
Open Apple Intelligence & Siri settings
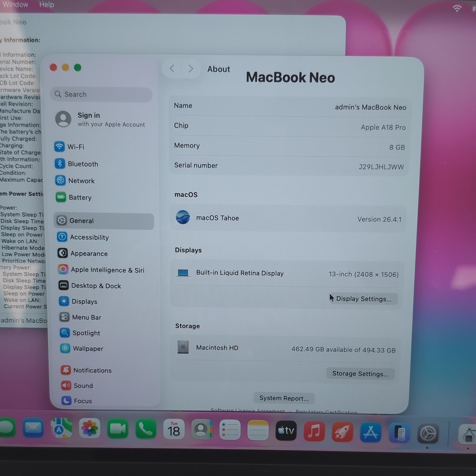(101, 270)
